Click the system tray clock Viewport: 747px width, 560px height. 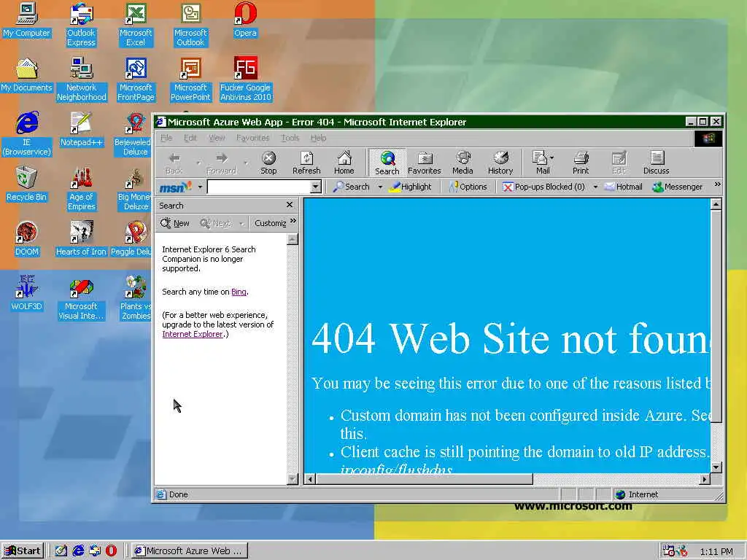(x=716, y=551)
